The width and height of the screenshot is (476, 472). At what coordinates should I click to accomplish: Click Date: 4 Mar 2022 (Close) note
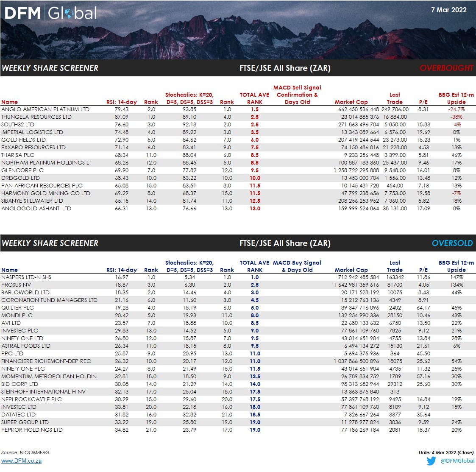click(446, 452)
